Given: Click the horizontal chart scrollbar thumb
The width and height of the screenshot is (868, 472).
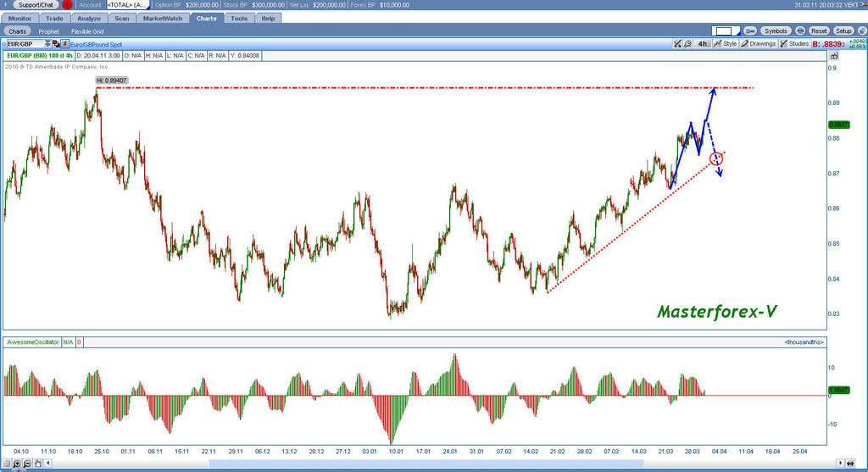Looking at the screenshot, I should 426,464.
